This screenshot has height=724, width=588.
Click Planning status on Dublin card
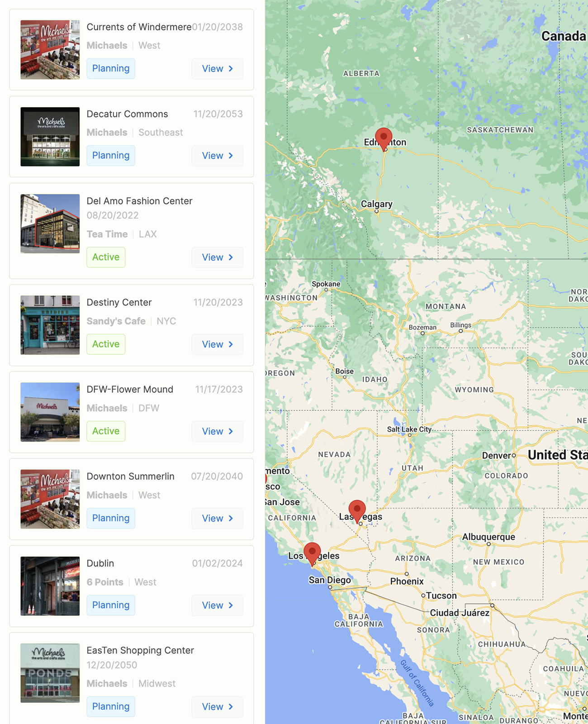(x=111, y=605)
